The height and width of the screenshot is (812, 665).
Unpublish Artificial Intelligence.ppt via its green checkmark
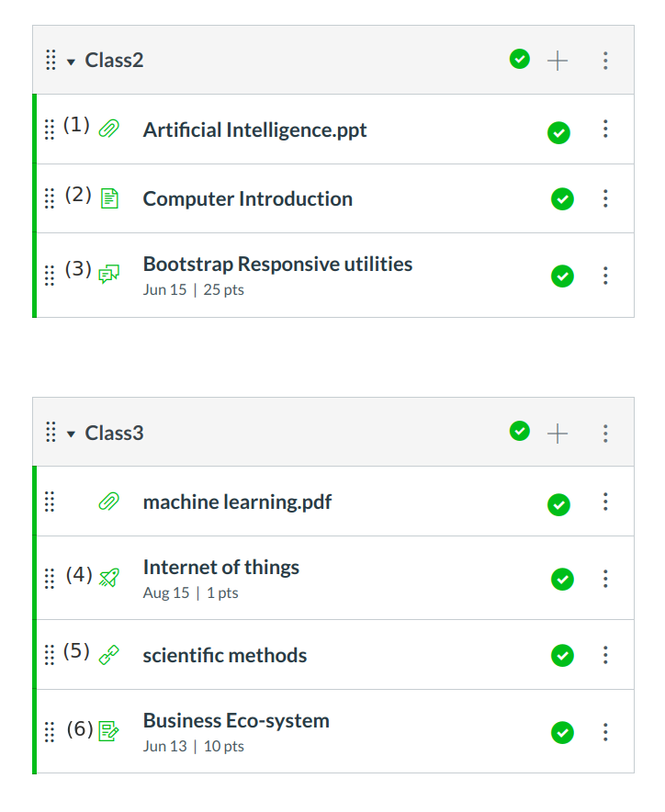pos(558,132)
